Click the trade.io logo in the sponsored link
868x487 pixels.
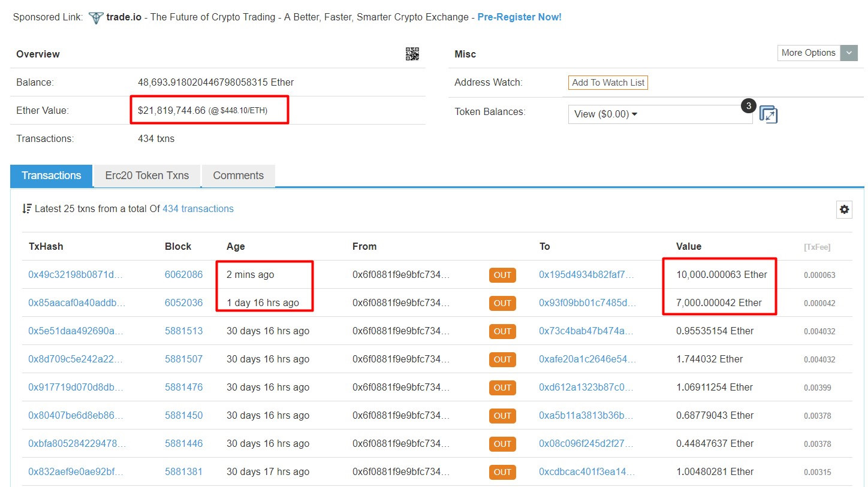click(x=95, y=17)
